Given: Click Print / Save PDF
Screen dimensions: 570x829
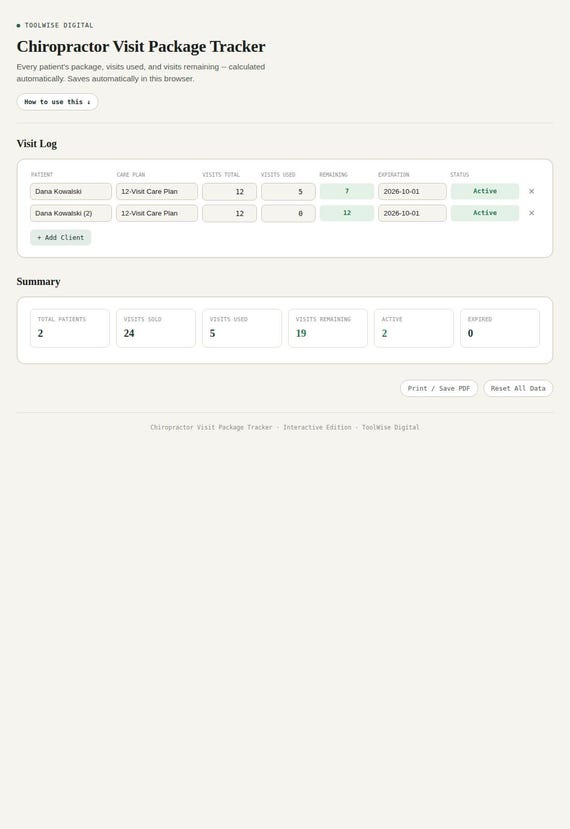Looking at the screenshot, I should [439, 389].
